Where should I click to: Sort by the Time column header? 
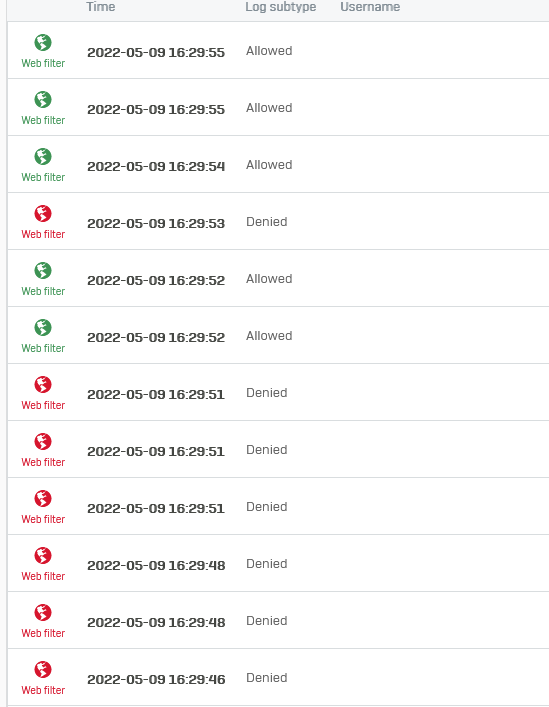coord(101,7)
